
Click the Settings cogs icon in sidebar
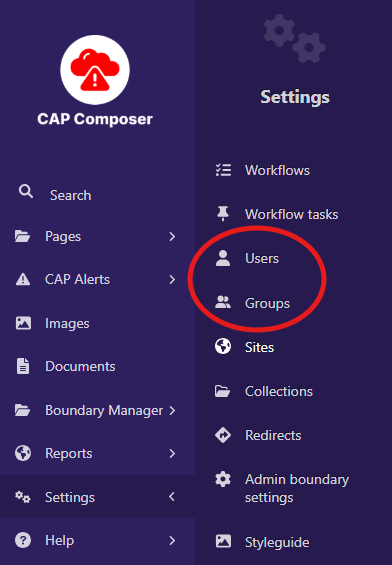click(23, 497)
